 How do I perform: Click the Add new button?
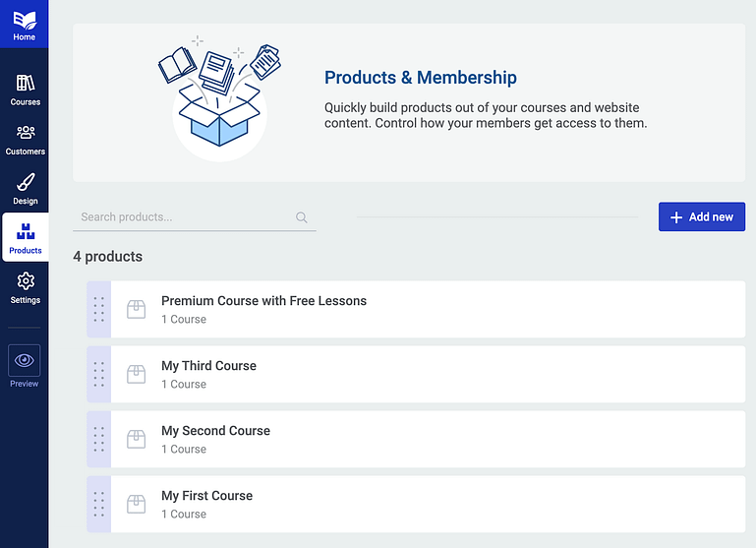pyautogui.click(x=702, y=216)
